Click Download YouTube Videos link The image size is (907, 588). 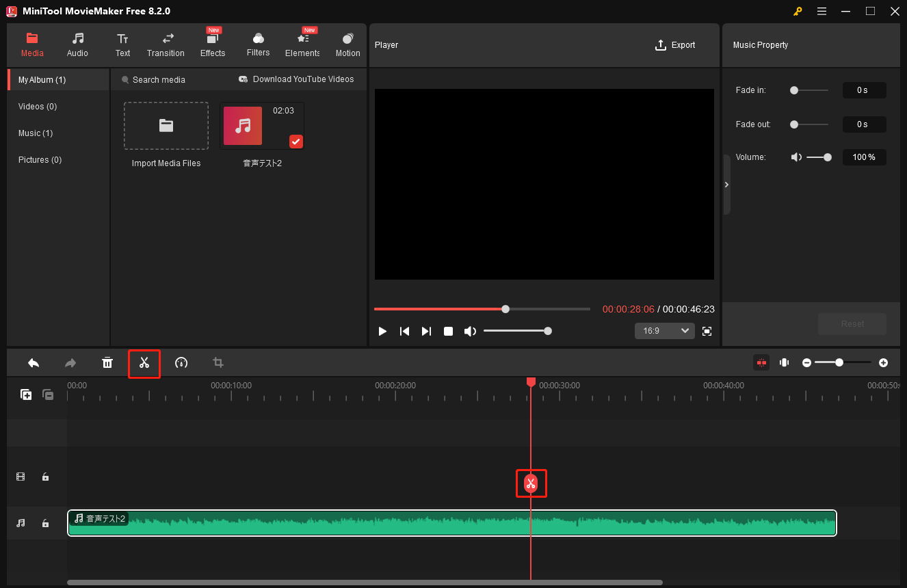pyautogui.click(x=296, y=79)
